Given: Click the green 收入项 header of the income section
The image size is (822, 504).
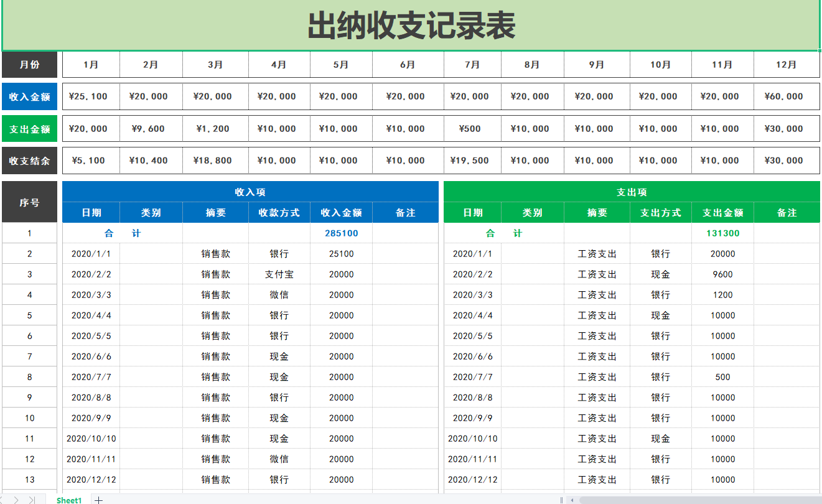Looking at the screenshot, I should [249, 192].
